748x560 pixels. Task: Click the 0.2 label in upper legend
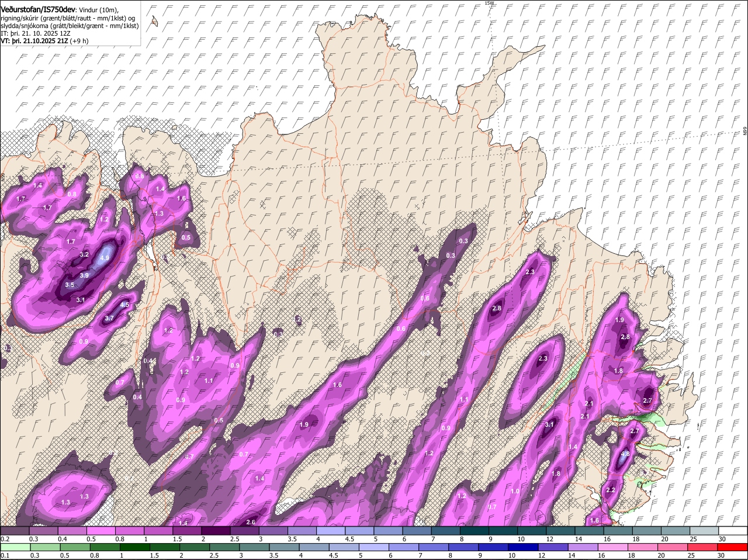[4, 539]
